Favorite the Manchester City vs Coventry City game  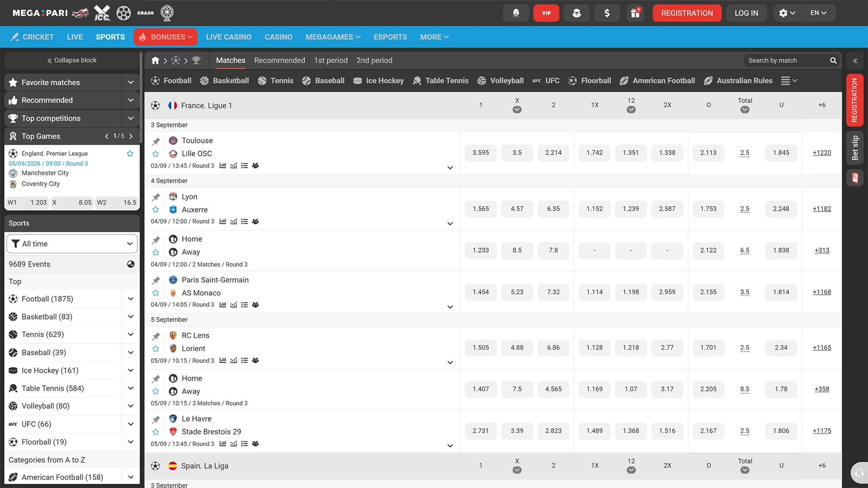pos(130,154)
